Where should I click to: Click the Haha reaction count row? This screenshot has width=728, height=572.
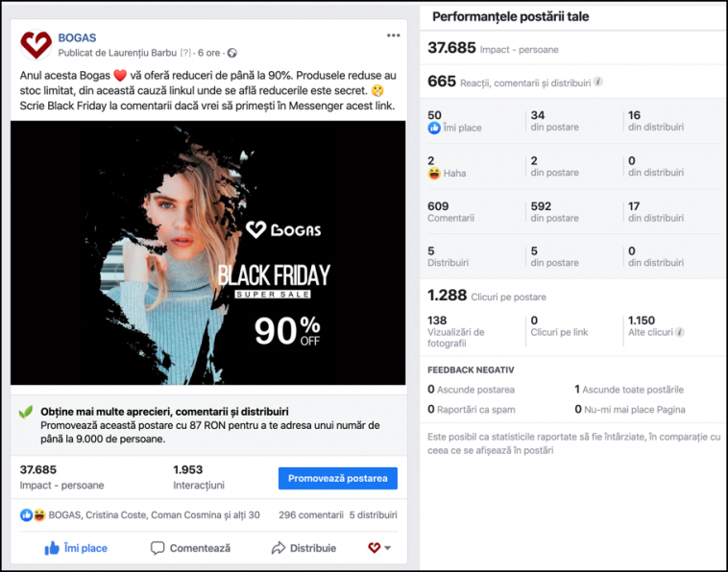572,167
